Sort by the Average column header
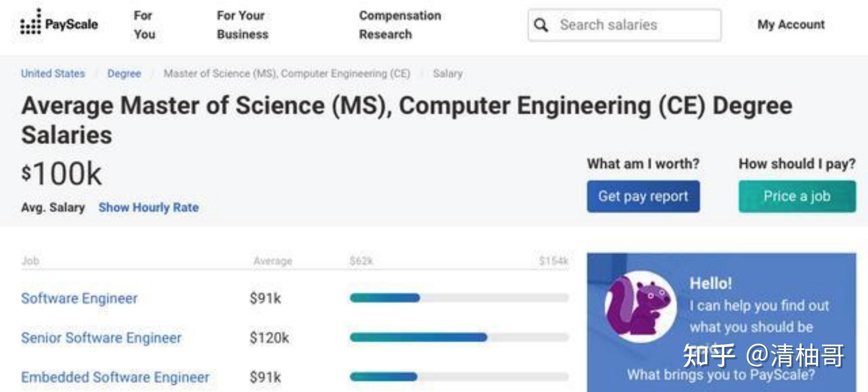The height and width of the screenshot is (392, 868). click(x=273, y=261)
